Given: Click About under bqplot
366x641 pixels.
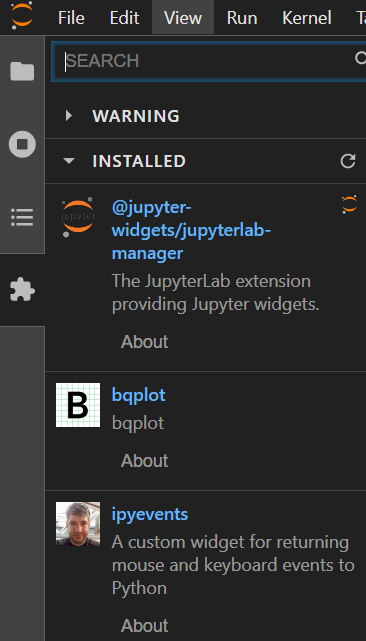Looking at the screenshot, I should (144, 461).
